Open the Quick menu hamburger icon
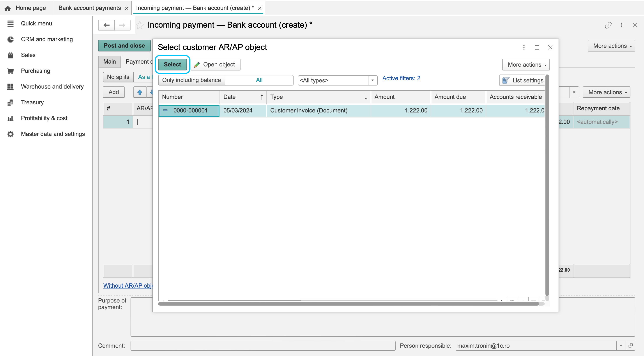 [10, 23]
